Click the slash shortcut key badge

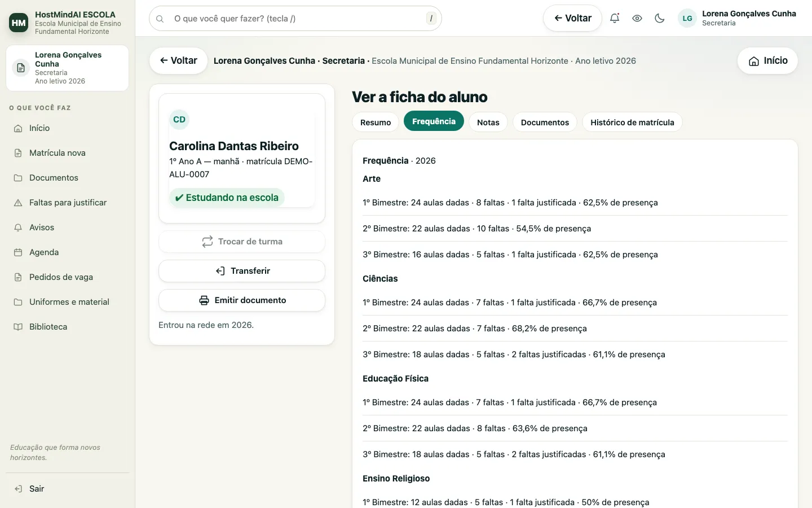point(431,19)
